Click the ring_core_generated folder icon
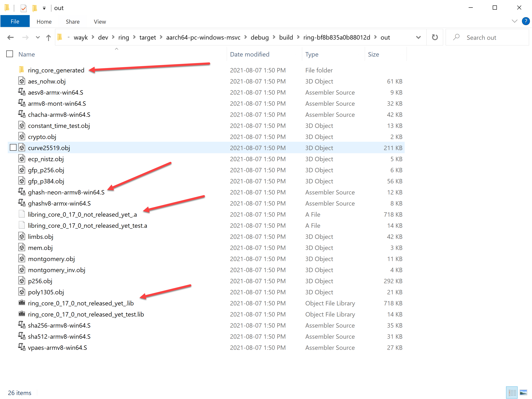The image size is (532, 399). [22, 70]
